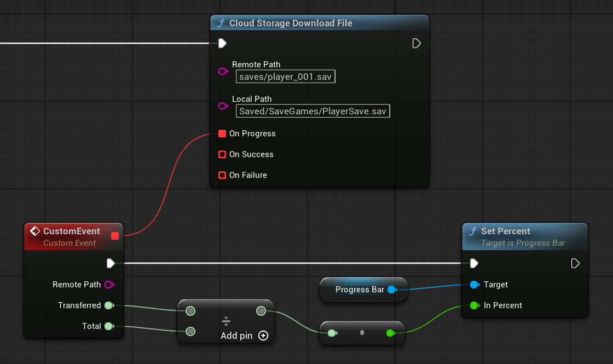This screenshot has height=364, width=613.
Task: Edit the Local Path PlayerSave.sav field
Action: click(313, 111)
